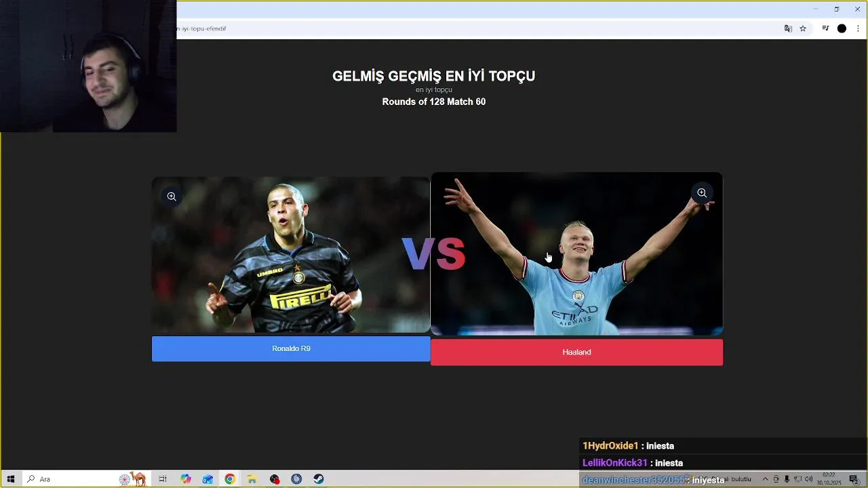The width and height of the screenshot is (868, 488).
Task: Open the notification center icon
Action: (x=854, y=479)
